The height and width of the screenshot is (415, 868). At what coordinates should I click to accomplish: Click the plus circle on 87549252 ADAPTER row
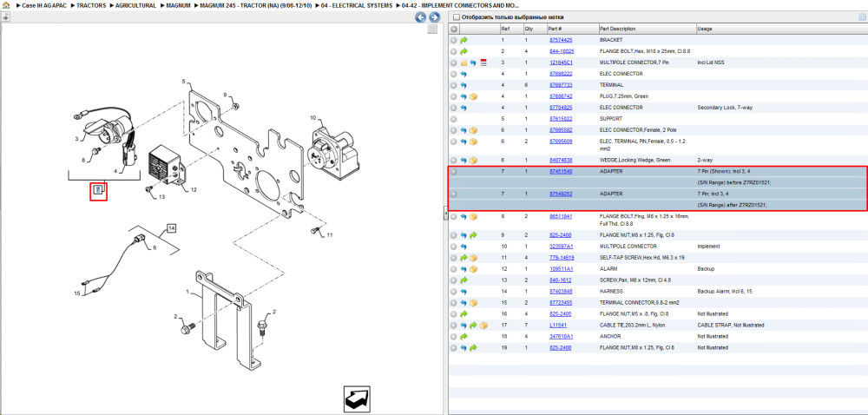[x=453, y=194]
